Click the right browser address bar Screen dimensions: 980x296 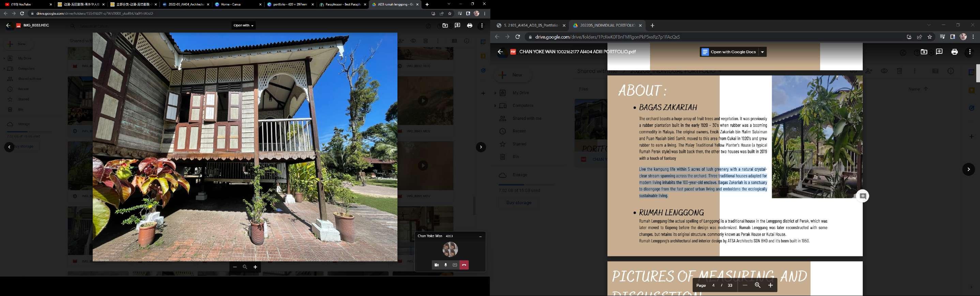pyautogui.click(x=715, y=37)
